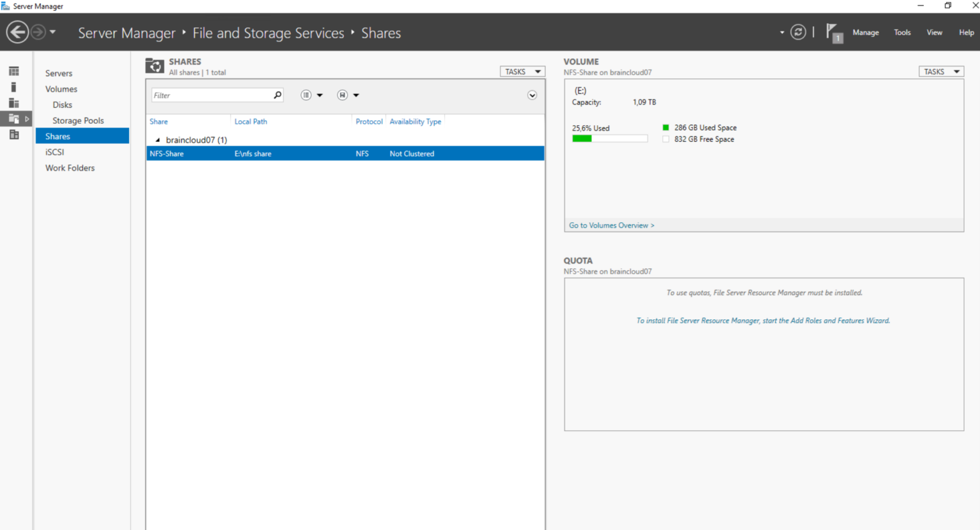Select the Dashboard icon in left sidebar

point(13,71)
